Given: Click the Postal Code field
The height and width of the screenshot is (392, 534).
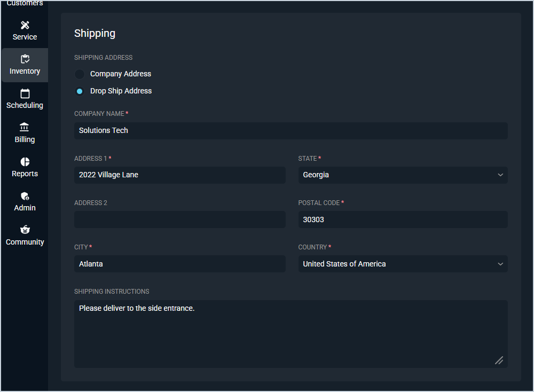Looking at the screenshot, I should pyautogui.click(x=403, y=219).
